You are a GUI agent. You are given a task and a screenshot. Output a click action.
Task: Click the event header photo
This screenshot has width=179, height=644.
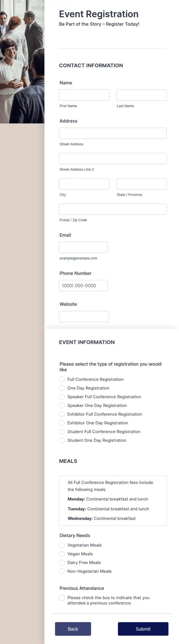pyautogui.click(x=22, y=62)
